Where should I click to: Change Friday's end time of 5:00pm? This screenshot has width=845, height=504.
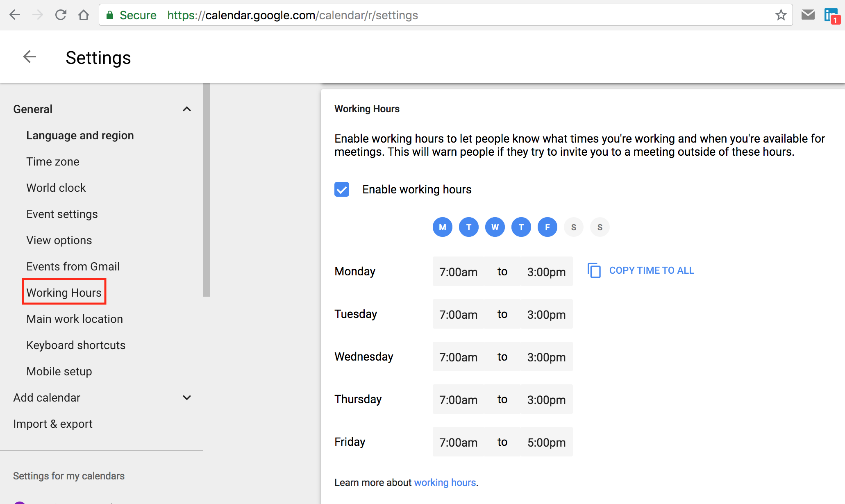tap(546, 442)
